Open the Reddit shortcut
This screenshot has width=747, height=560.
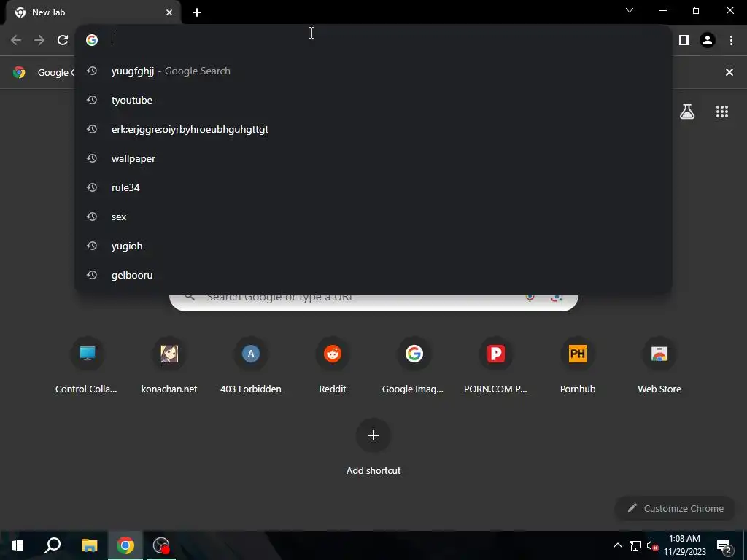333,366
